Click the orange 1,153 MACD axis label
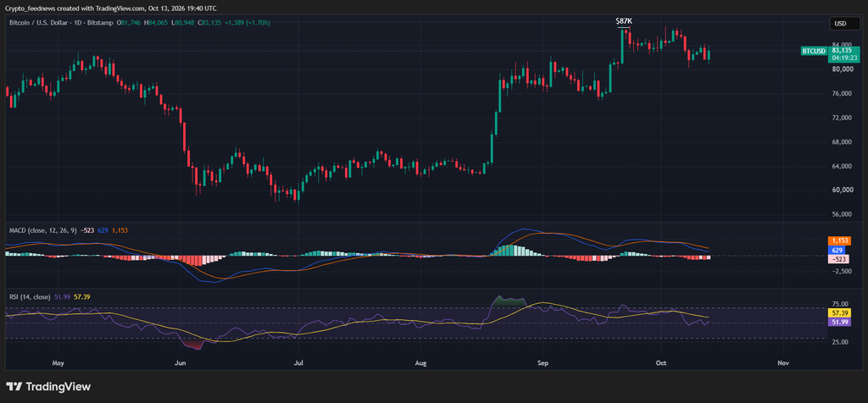The height and width of the screenshot is (403, 868). click(x=839, y=241)
